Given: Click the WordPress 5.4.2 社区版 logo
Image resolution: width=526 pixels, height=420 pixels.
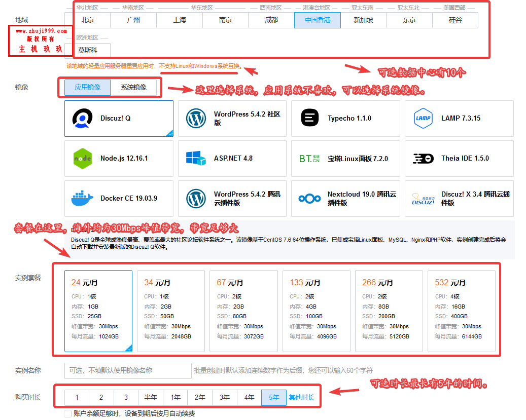Looking at the screenshot, I should [x=196, y=119].
